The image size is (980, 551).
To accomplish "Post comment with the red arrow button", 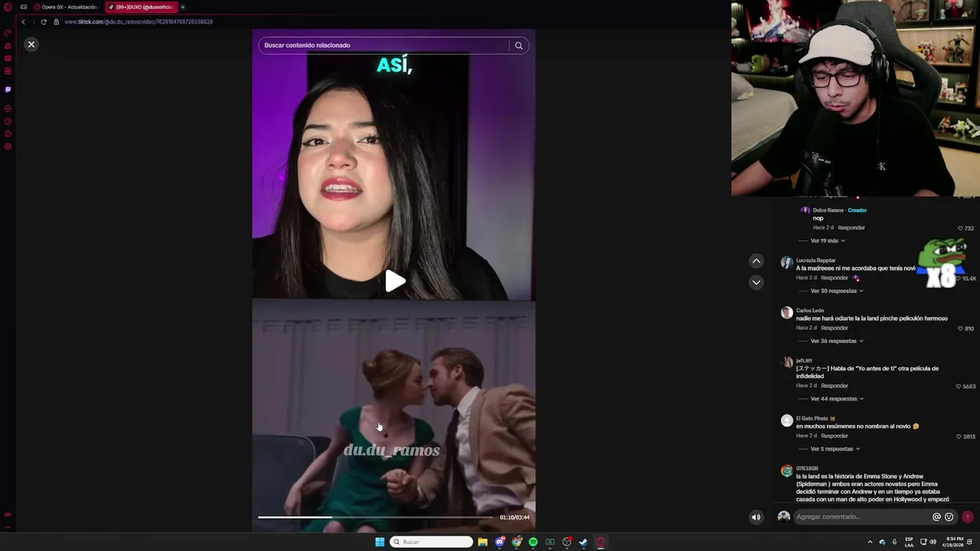I will 968,517.
